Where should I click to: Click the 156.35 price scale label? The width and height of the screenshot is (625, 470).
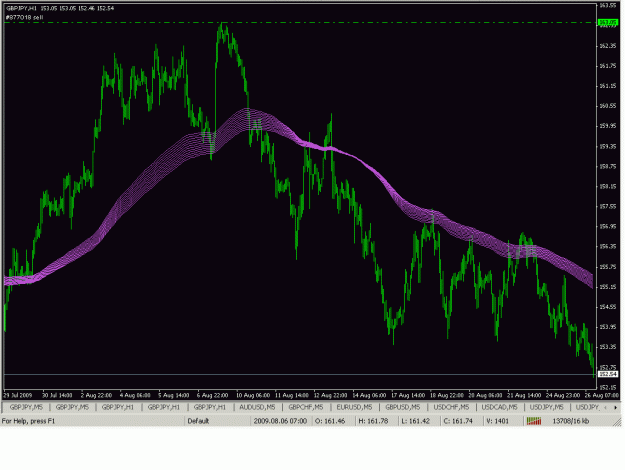coord(608,246)
